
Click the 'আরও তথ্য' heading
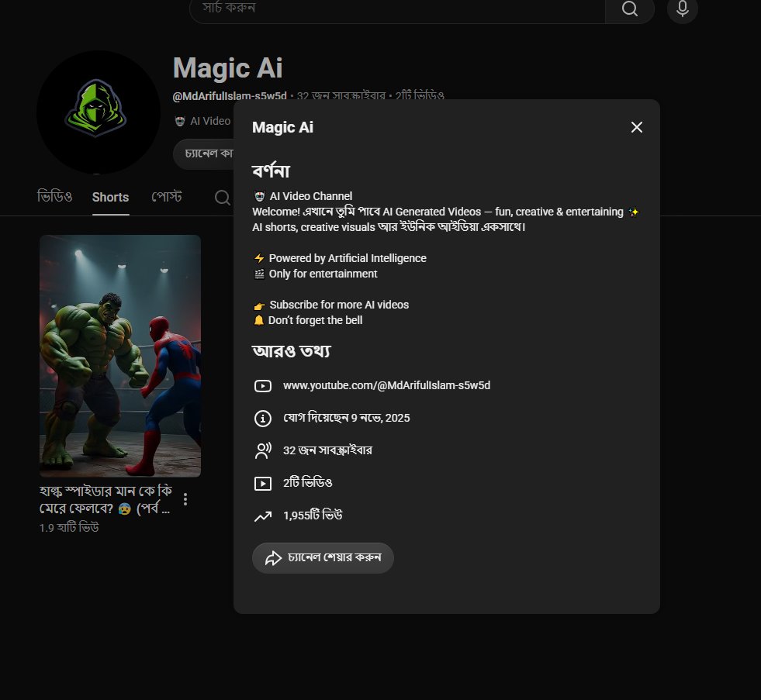click(x=291, y=351)
